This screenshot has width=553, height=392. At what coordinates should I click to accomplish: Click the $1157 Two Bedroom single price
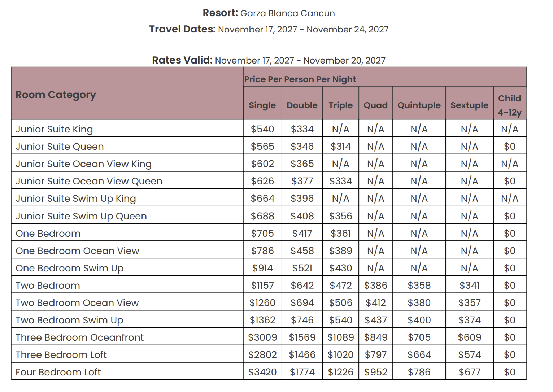(x=262, y=285)
